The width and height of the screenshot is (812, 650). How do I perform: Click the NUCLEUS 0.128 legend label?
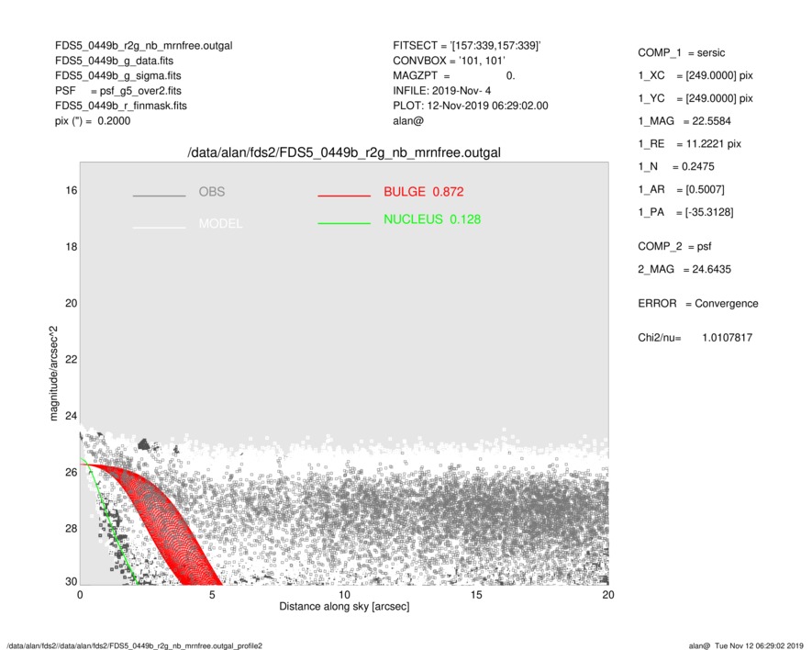[432, 219]
